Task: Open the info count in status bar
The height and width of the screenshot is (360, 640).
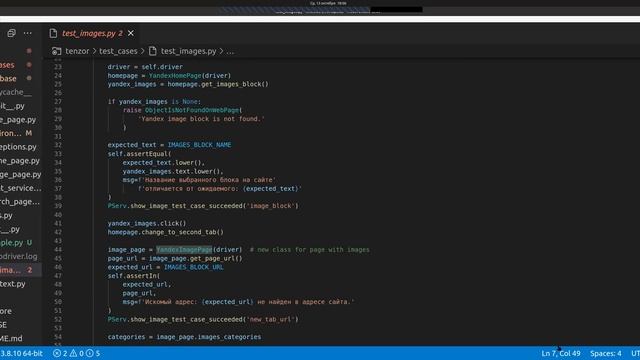Action: point(93,353)
